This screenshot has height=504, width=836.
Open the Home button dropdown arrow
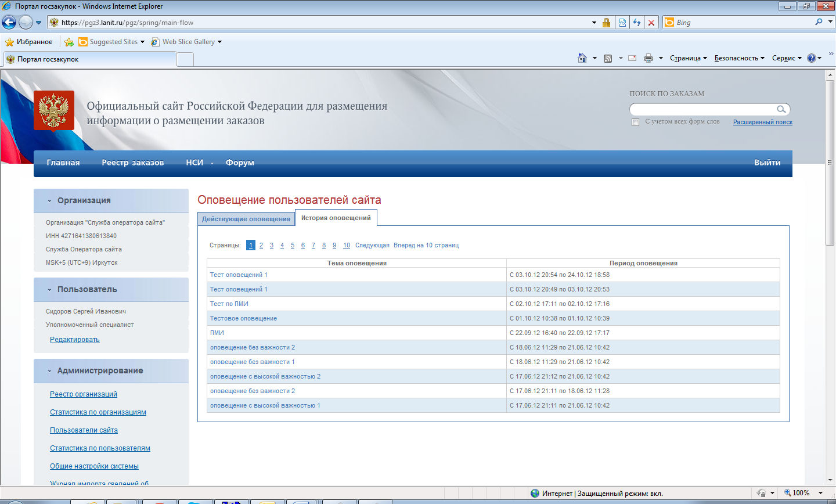[594, 58]
